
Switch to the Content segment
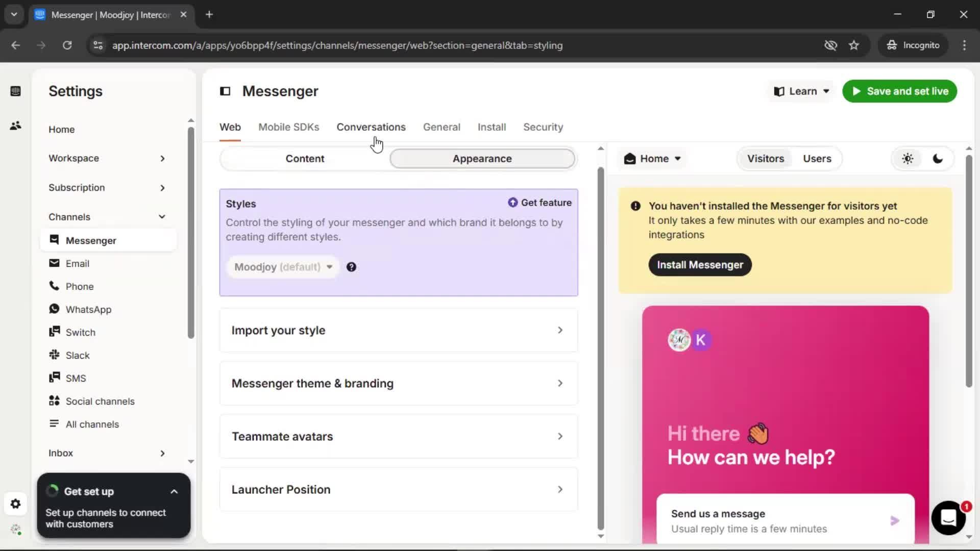305,159
